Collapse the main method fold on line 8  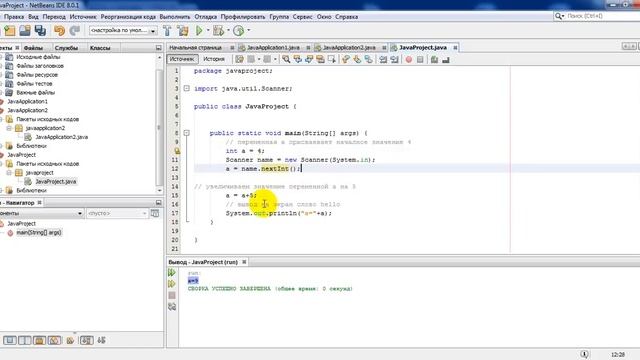[187, 133]
